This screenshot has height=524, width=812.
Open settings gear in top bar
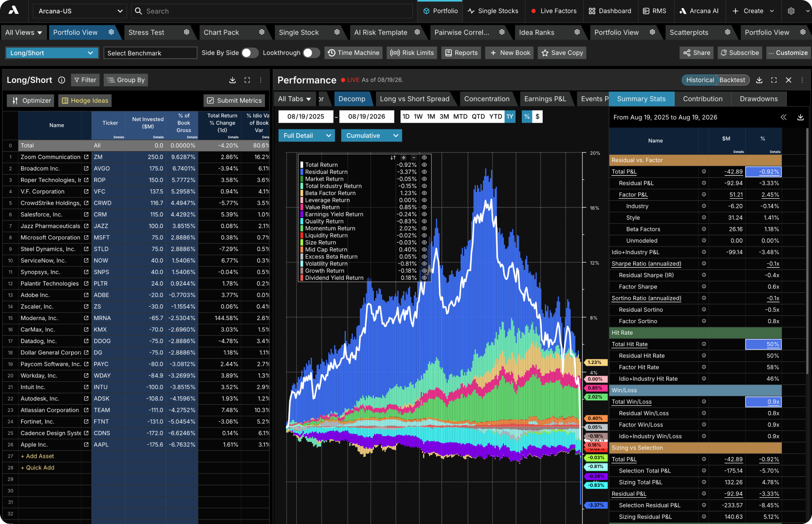791,11
